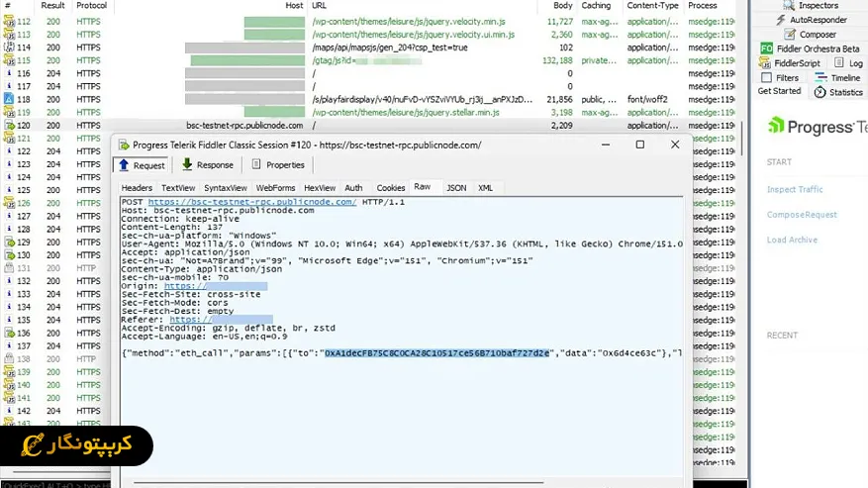Select the Cookies tab

pos(390,188)
